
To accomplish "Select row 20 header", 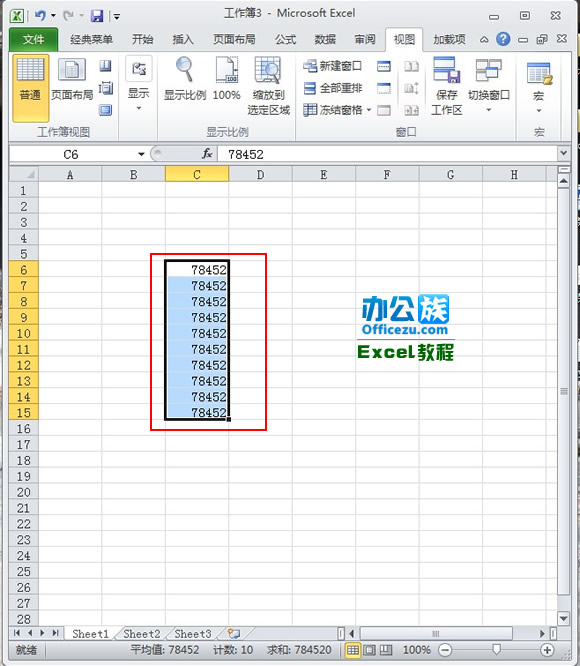I will [x=24, y=492].
